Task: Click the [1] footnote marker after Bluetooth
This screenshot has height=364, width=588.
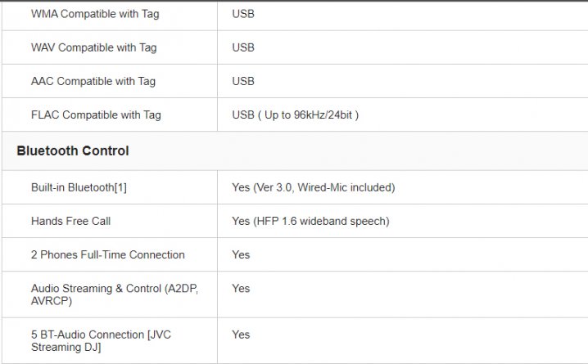Action: tap(120, 187)
